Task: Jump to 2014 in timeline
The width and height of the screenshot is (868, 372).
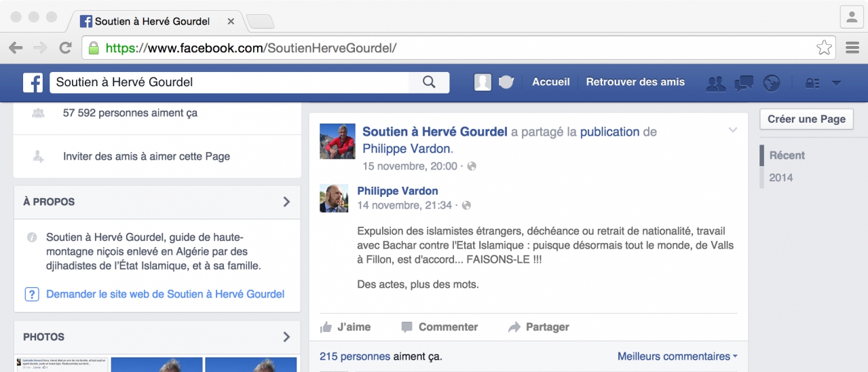Action: coord(780,178)
